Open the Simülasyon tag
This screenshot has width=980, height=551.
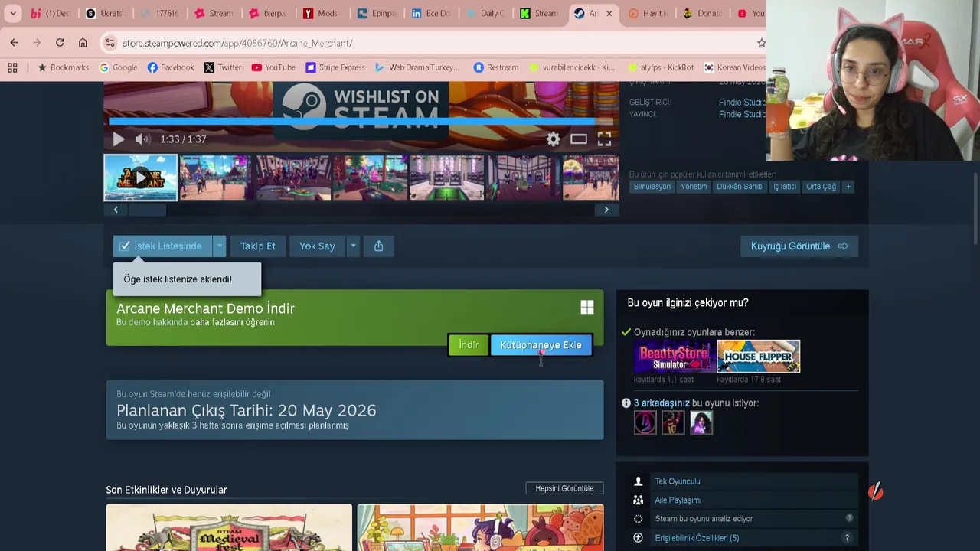652,187
